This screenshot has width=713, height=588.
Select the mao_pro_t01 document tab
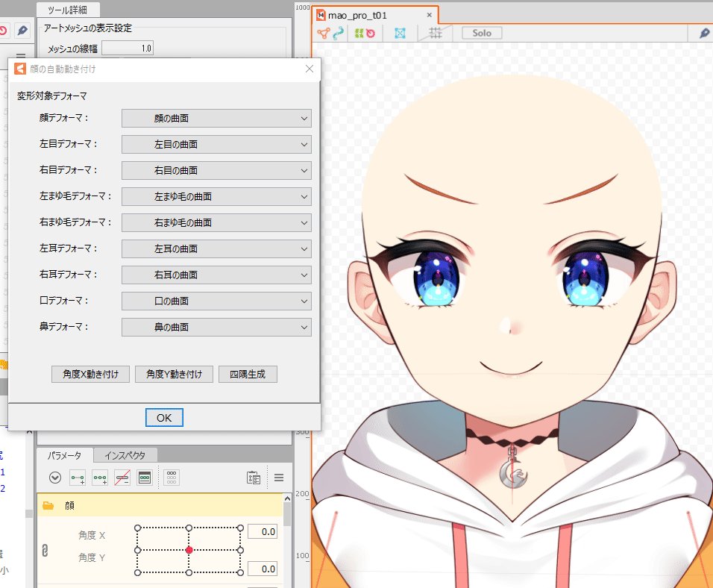[364, 13]
